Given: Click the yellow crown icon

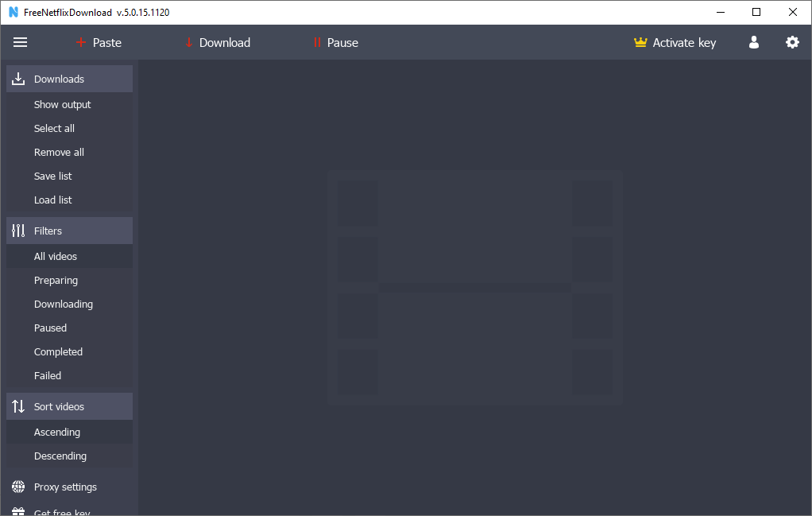Looking at the screenshot, I should point(640,42).
